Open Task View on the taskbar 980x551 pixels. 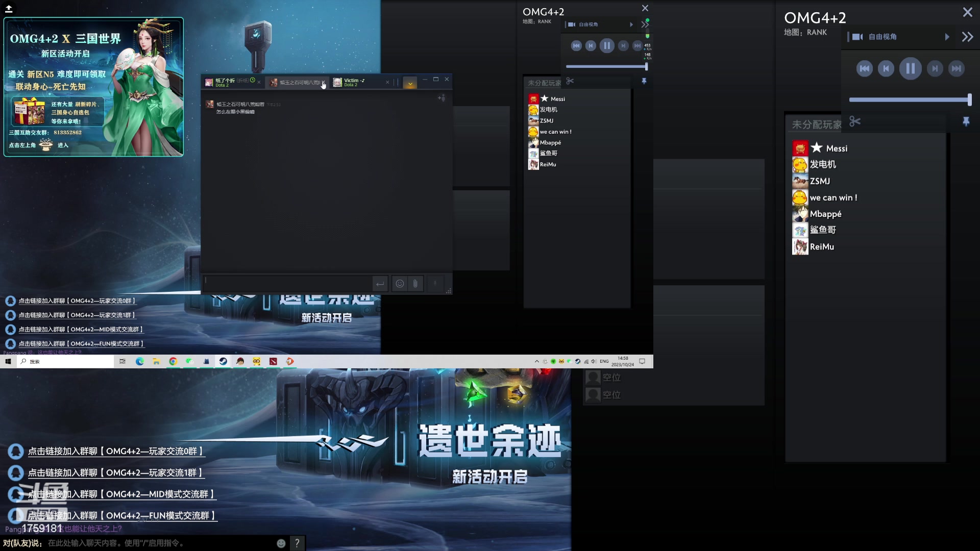(x=122, y=361)
